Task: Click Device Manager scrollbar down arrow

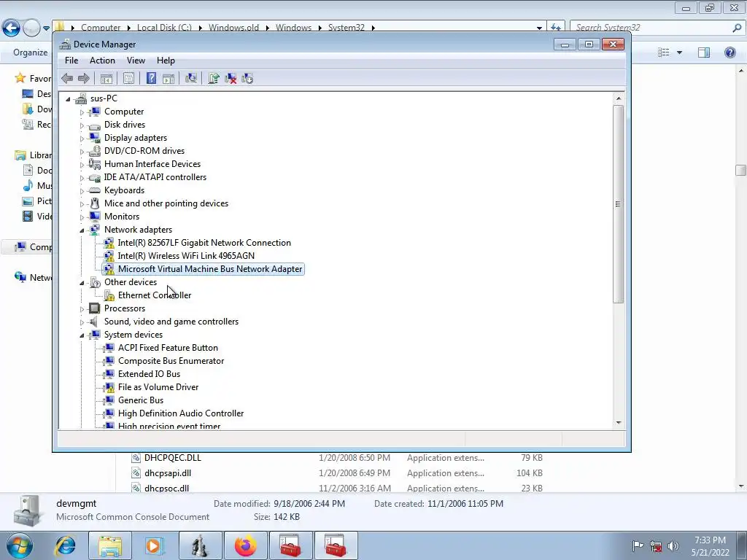Action: pos(619,422)
